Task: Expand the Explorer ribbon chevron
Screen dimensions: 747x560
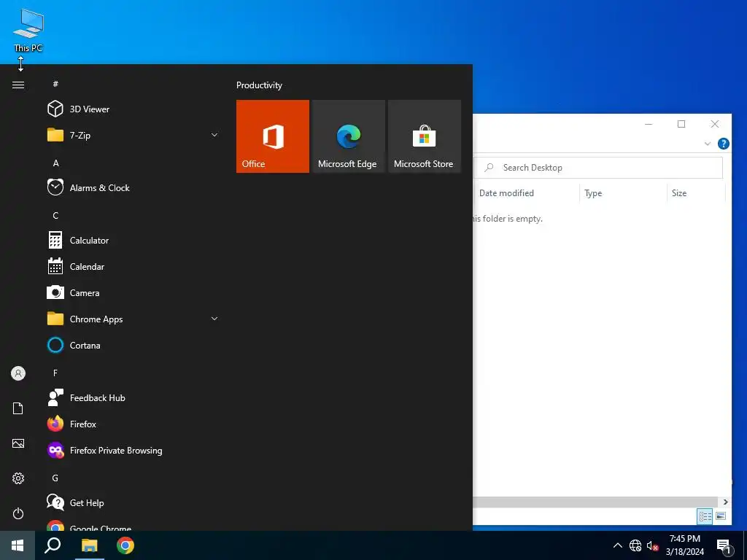Action: coord(708,144)
